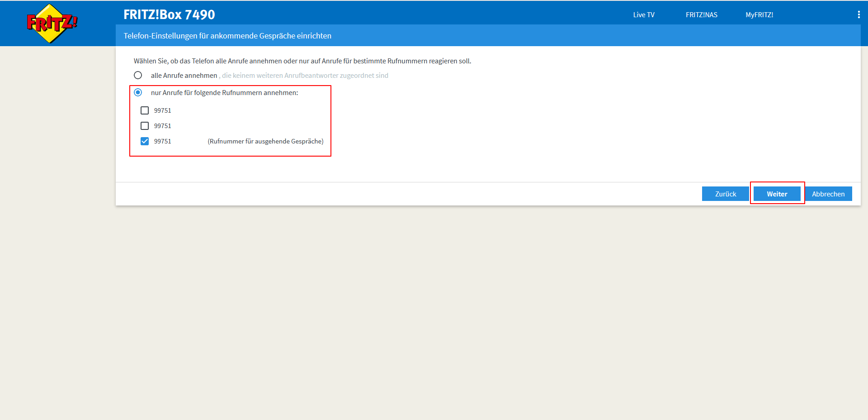The image size is (868, 420).
Task: Click '(Rufnummer für ausgehende Gespräche)' text
Action: click(265, 141)
